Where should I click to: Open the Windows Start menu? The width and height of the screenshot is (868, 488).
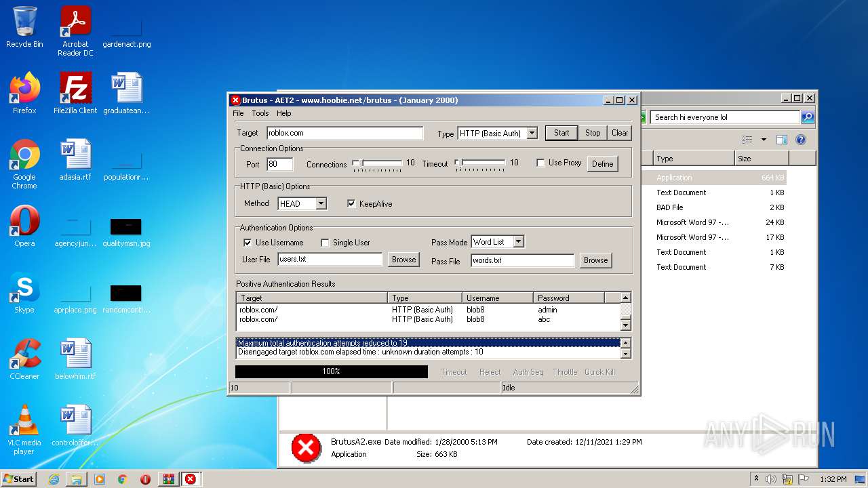pyautogui.click(x=19, y=479)
